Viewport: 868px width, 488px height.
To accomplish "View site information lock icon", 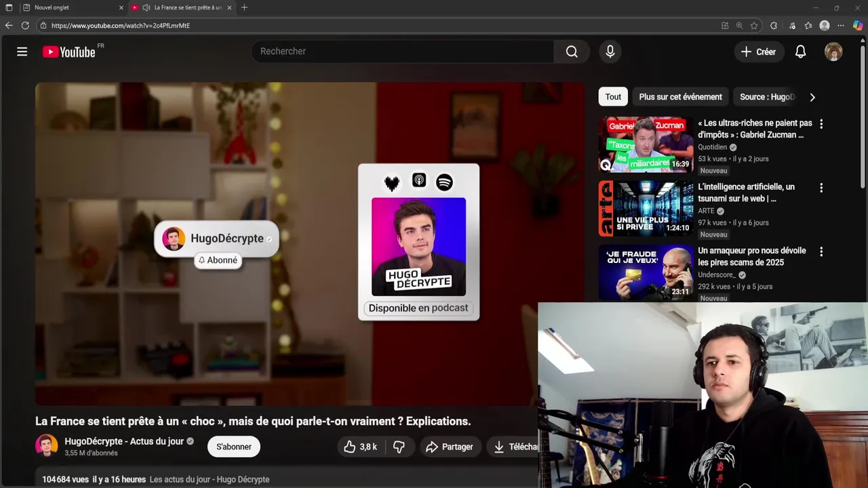I will click(43, 26).
